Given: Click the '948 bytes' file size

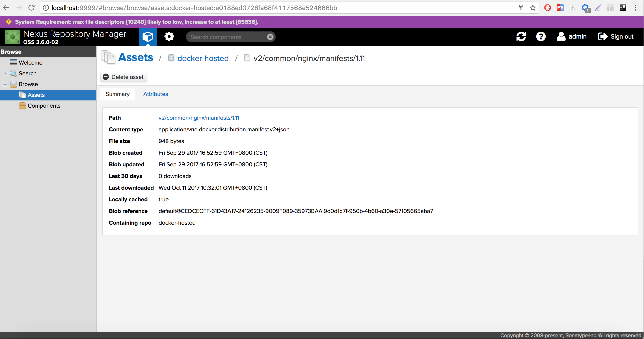Looking at the screenshot, I should tap(171, 141).
